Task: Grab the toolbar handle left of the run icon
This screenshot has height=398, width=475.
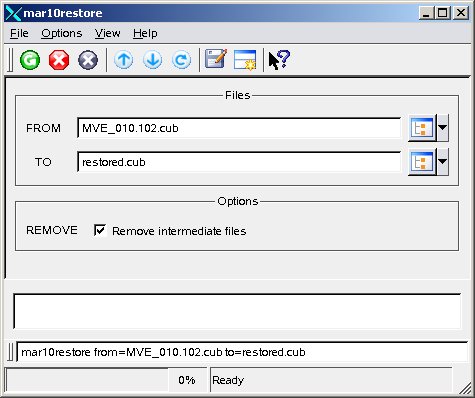Action: pos(10,60)
